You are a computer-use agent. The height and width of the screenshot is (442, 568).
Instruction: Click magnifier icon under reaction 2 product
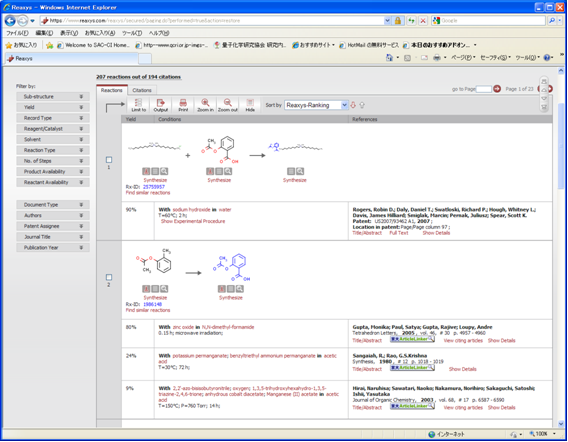point(239,288)
